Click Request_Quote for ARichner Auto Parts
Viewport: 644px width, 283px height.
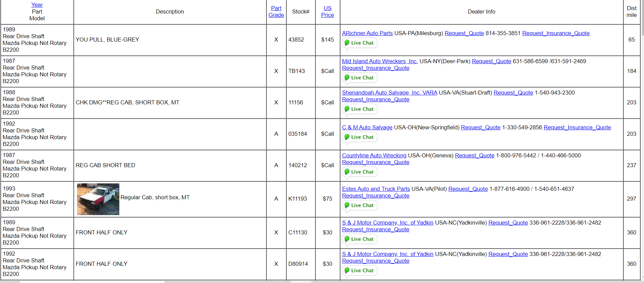click(464, 33)
